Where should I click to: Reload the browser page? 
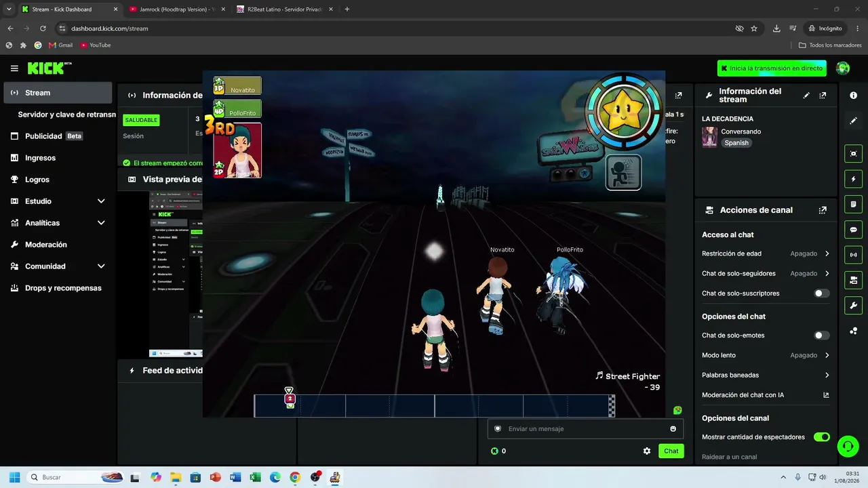pyautogui.click(x=43, y=28)
